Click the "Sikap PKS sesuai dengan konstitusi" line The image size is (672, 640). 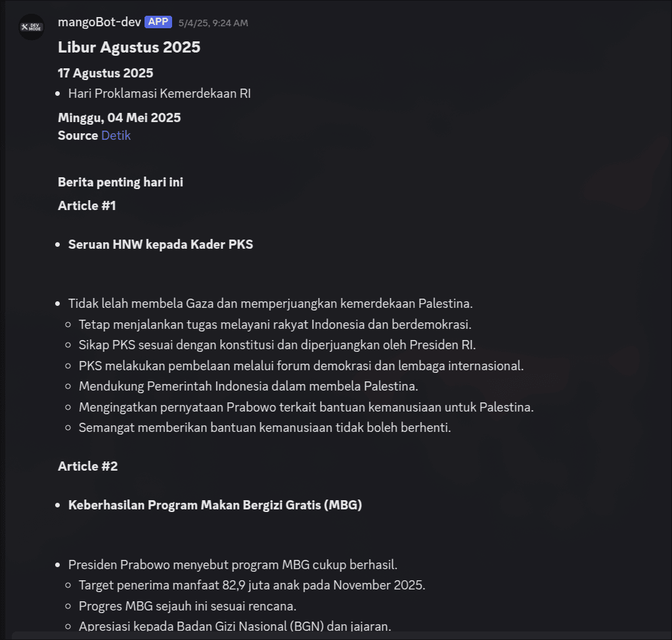tap(277, 345)
